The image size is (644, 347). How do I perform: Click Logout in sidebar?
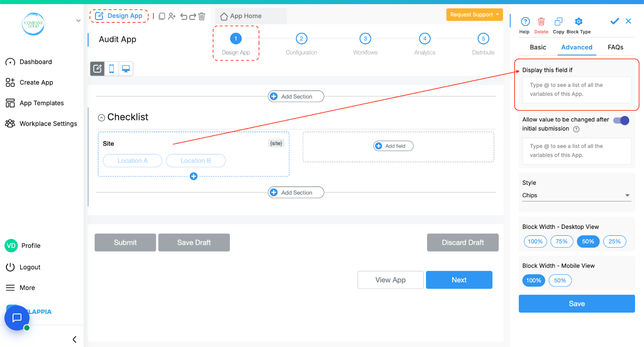(x=23, y=267)
